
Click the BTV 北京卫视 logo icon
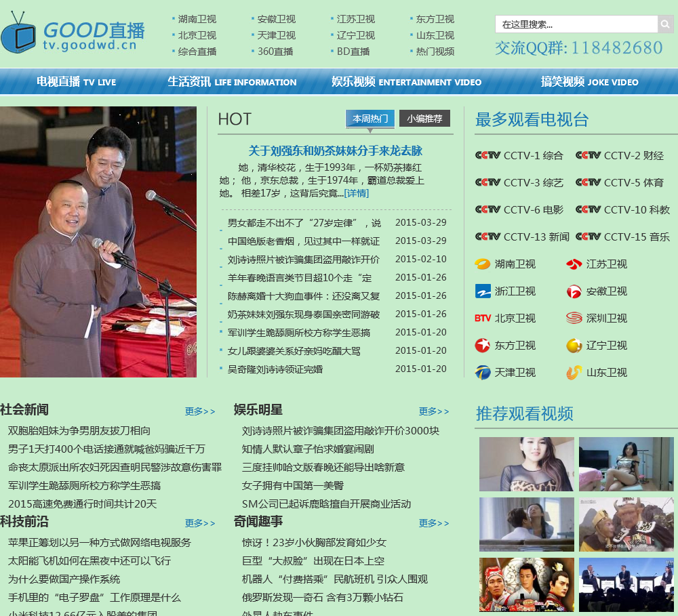point(483,318)
